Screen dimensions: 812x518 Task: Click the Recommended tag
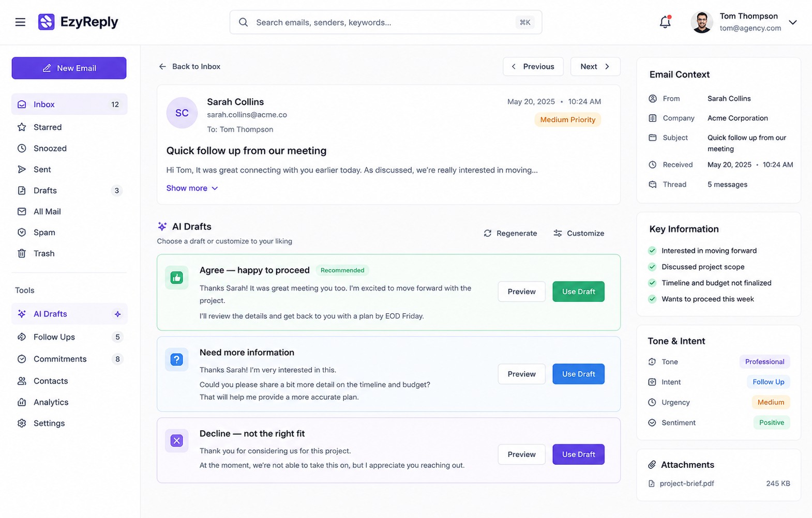pyautogui.click(x=342, y=270)
